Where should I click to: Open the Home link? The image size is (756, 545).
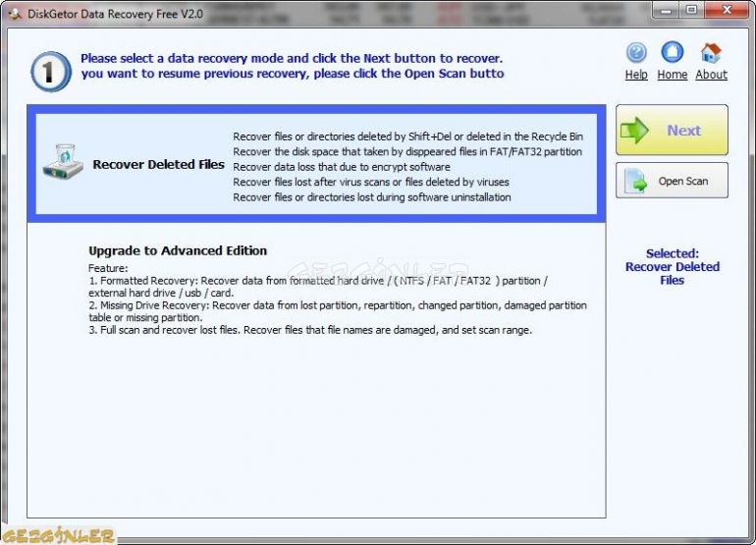pyautogui.click(x=673, y=75)
